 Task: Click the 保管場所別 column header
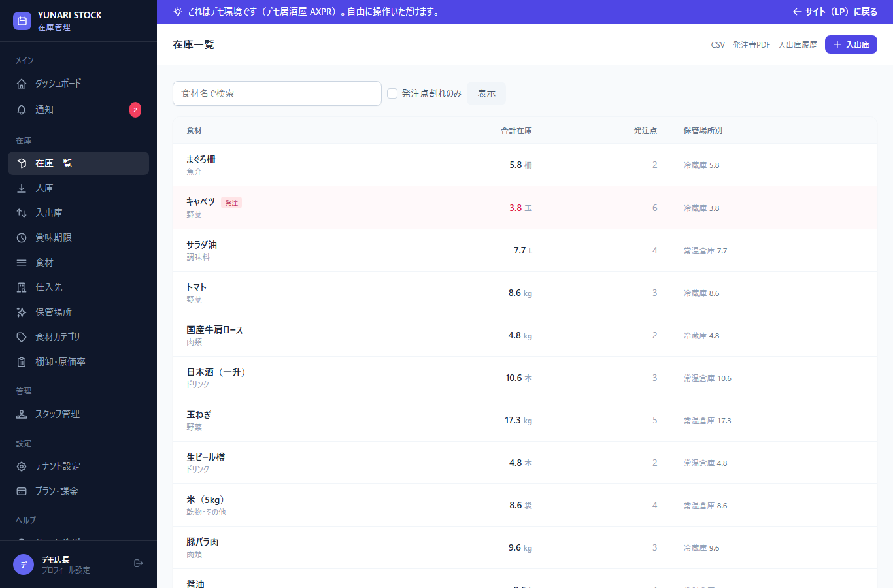pos(703,131)
